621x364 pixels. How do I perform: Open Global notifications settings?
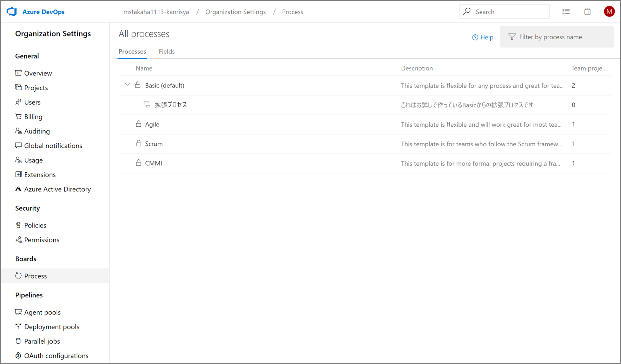click(53, 145)
